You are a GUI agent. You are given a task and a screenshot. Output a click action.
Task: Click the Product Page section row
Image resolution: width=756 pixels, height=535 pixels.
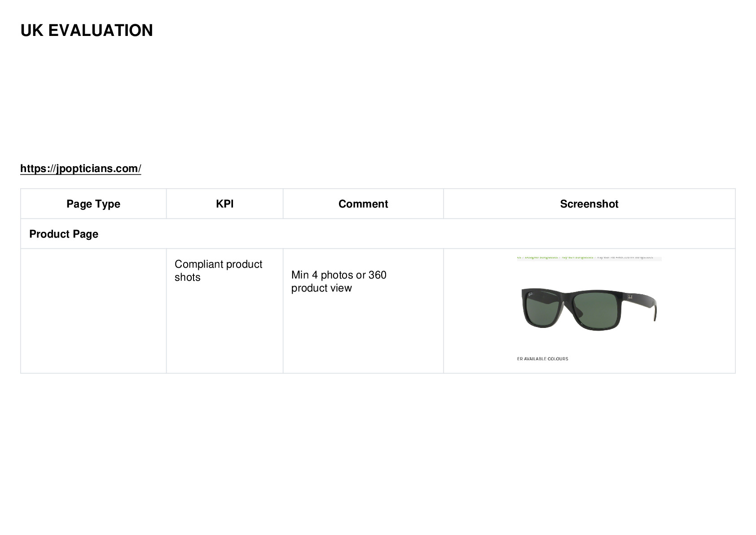(x=378, y=234)
